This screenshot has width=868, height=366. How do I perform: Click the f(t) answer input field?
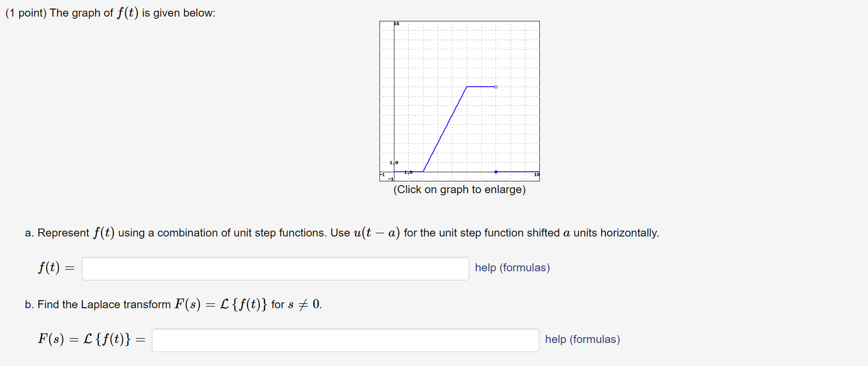coord(275,268)
